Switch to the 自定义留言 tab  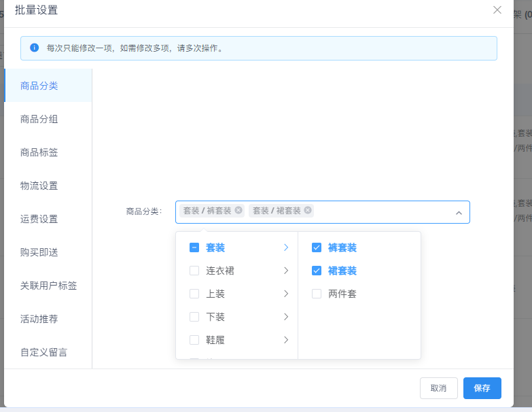click(x=48, y=351)
